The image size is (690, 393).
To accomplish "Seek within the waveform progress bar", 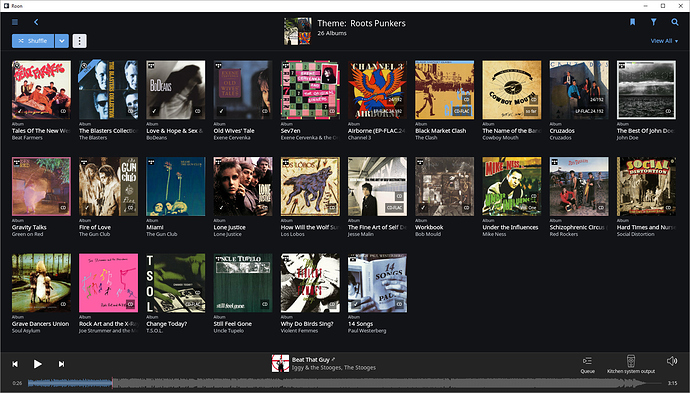I will click(x=345, y=383).
